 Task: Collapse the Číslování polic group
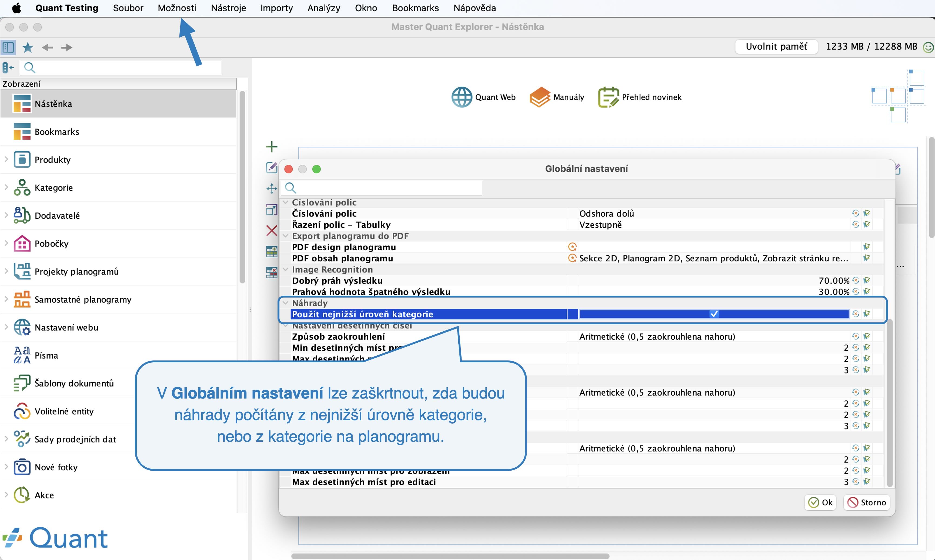285,203
